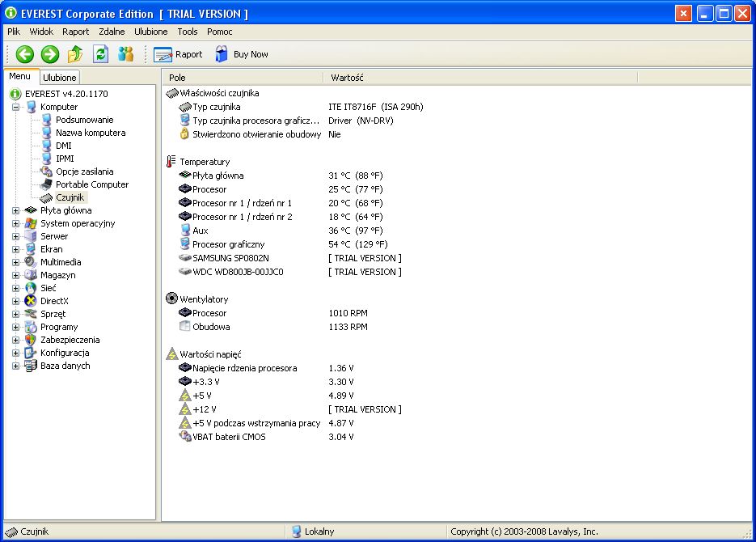
Task: Select the VBAT baterii CMOS row
Action: click(x=266, y=437)
